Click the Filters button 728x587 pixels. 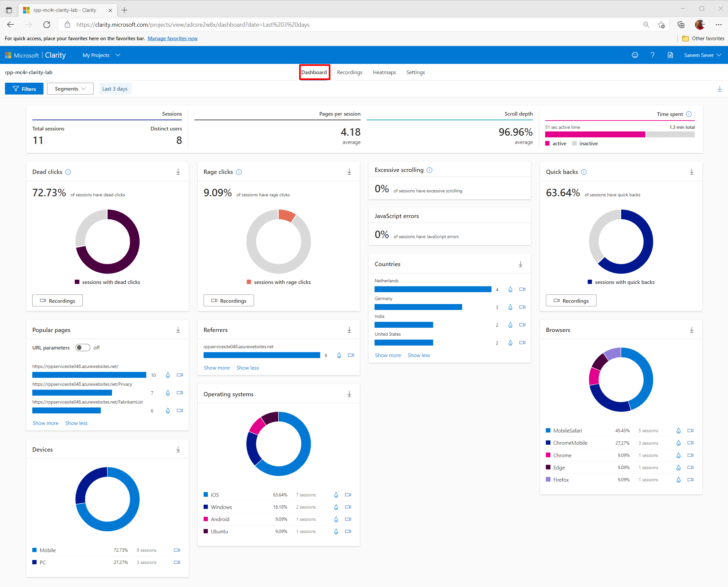[24, 89]
